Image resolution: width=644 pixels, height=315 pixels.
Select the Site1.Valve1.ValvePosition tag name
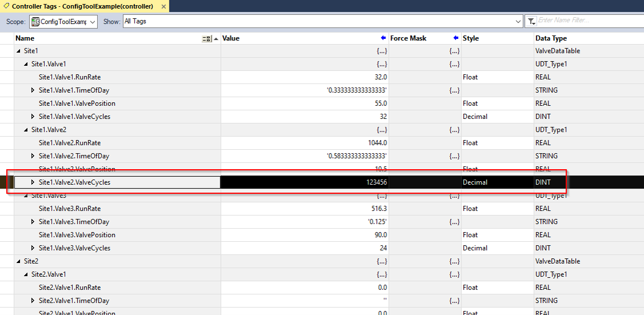(77, 103)
